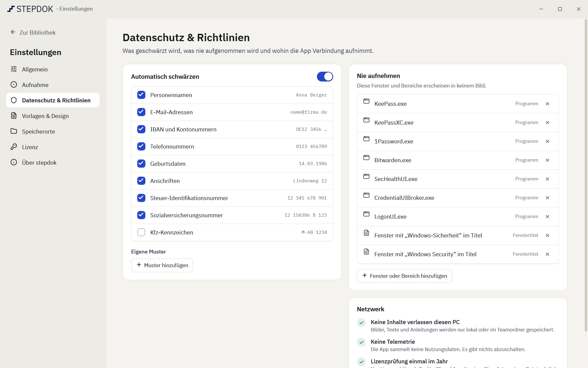This screenshot has height=368, width=588.
Task: Select Datenschutz & Richtlinien section
Action: 53,100
